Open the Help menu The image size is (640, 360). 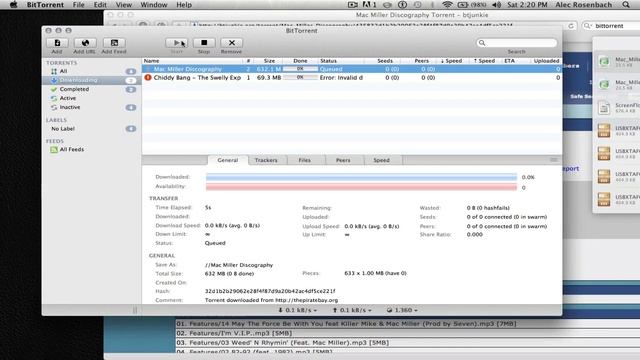pyautogui.click(x=184, y=5)
